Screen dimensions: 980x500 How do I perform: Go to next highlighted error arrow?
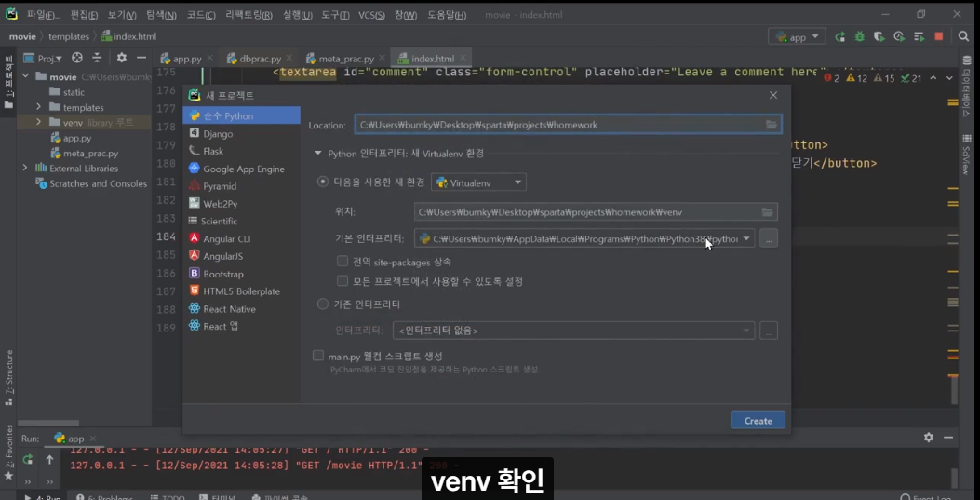pos(949,78)
